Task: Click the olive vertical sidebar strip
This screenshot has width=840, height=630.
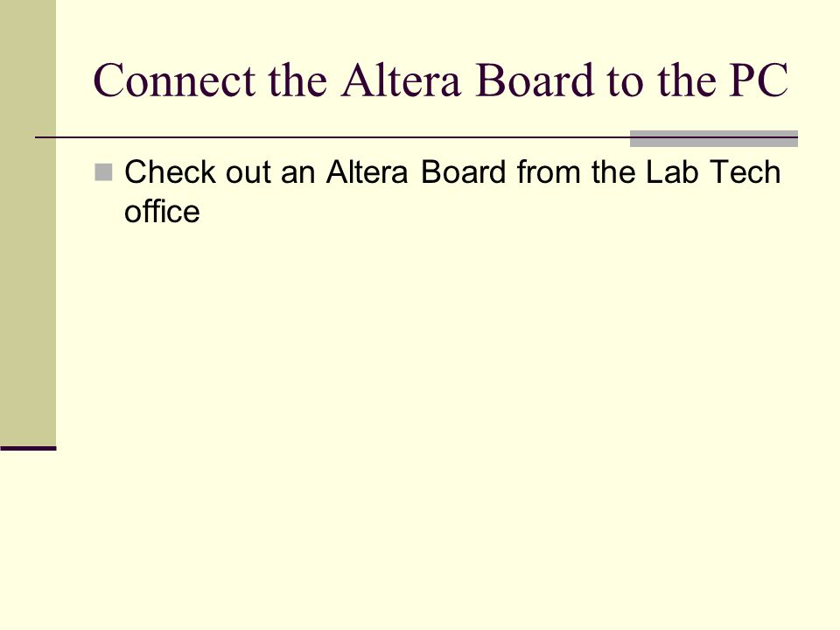Action: coord(28,223)
